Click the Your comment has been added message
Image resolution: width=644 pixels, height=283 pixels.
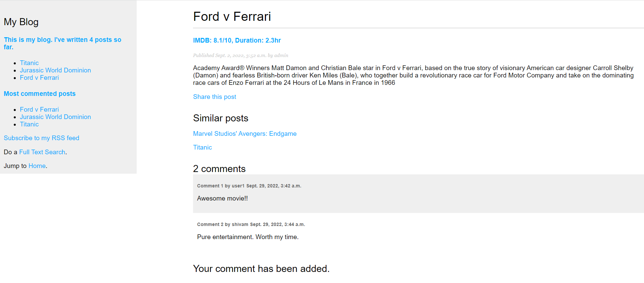tap(261, 269)
